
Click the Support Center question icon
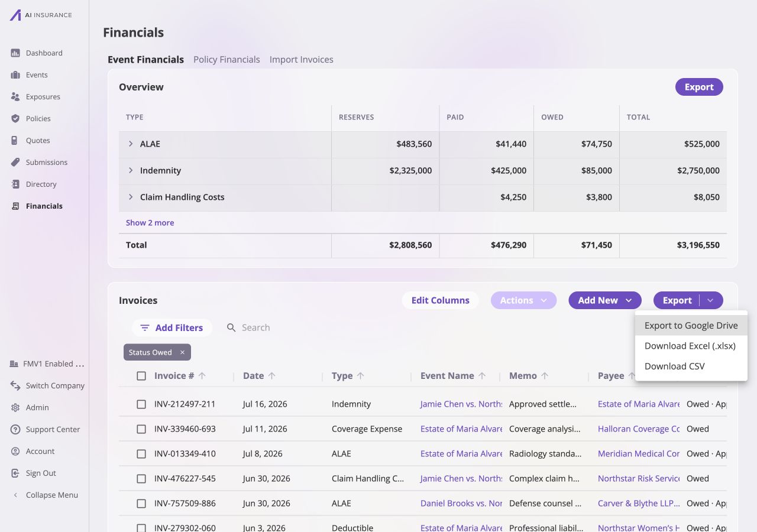click(x=15, y=430)
